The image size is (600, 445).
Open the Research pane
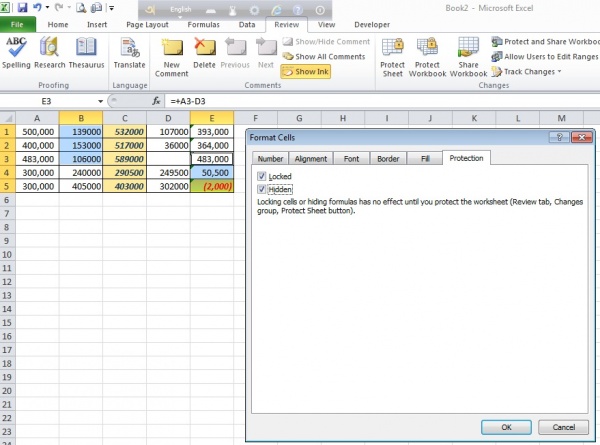tap(50, 53)
